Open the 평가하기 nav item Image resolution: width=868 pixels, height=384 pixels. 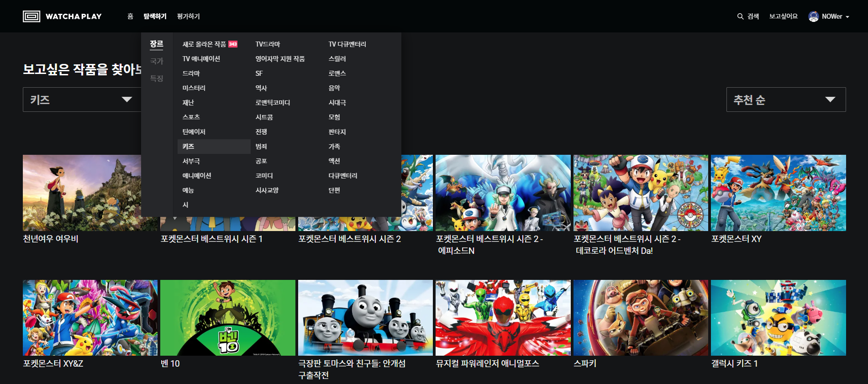188,16
